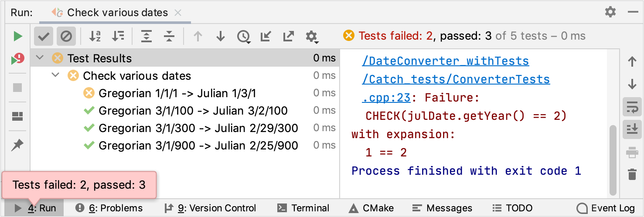This screenshot has height=217, width=644.
Task: Toggle soft-wrap in console output
Action: click(x=632, y=106)
